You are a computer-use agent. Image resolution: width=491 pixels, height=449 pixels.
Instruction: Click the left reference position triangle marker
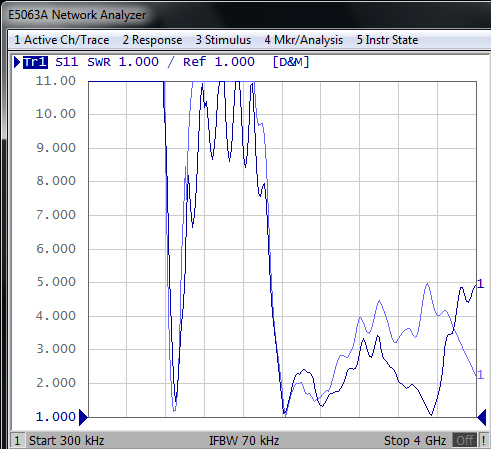[83, 417]
